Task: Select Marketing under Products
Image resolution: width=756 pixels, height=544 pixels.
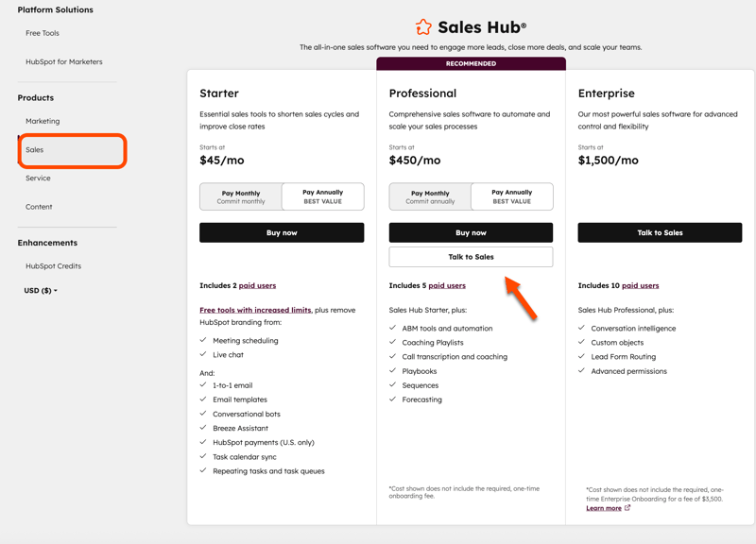Action: click(x=42, y=121)
